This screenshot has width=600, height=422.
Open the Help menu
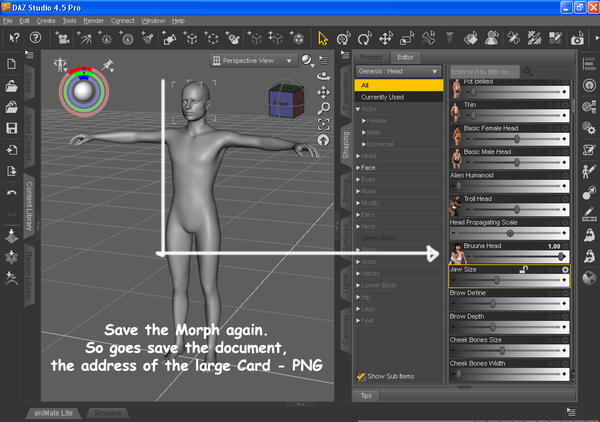click(178, 21)
